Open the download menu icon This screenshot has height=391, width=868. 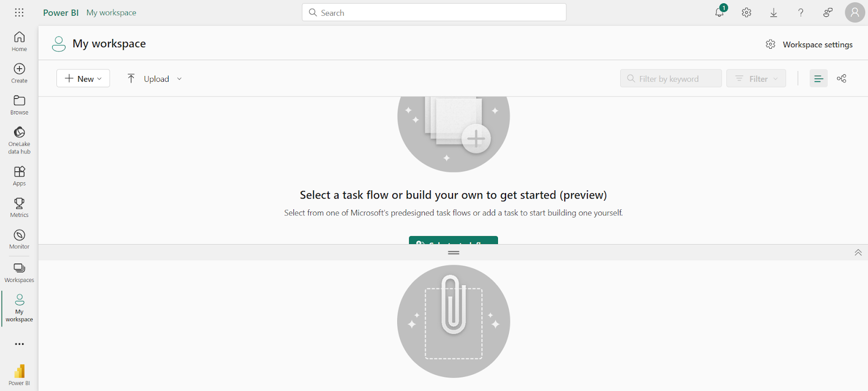pos(774,12)
